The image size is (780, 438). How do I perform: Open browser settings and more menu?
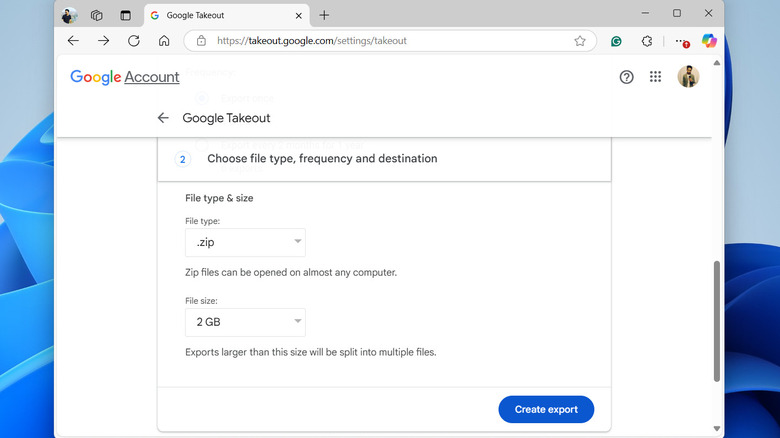[x=681, y=41]
